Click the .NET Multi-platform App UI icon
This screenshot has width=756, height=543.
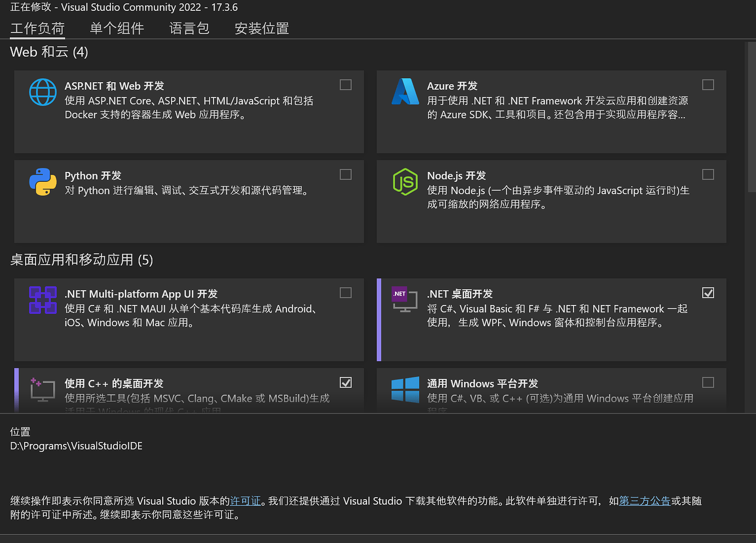point(43,300)
